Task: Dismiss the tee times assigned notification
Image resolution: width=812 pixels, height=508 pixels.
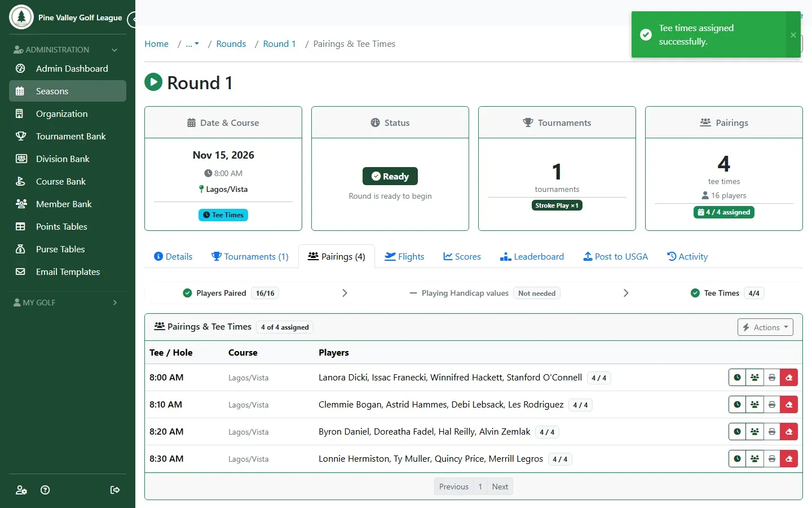Action: point(793,35)
